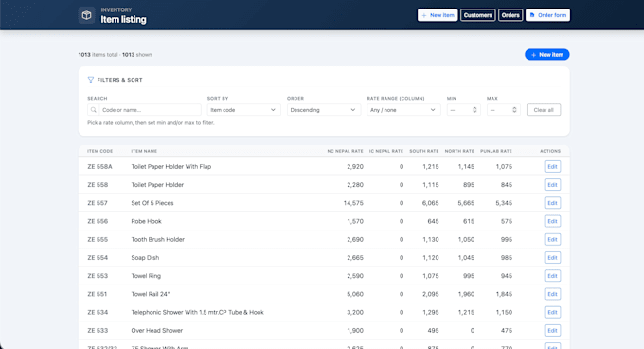Click the name Over Head Shower
Viewport: 644px width, 349px height.
click(157, 330)
